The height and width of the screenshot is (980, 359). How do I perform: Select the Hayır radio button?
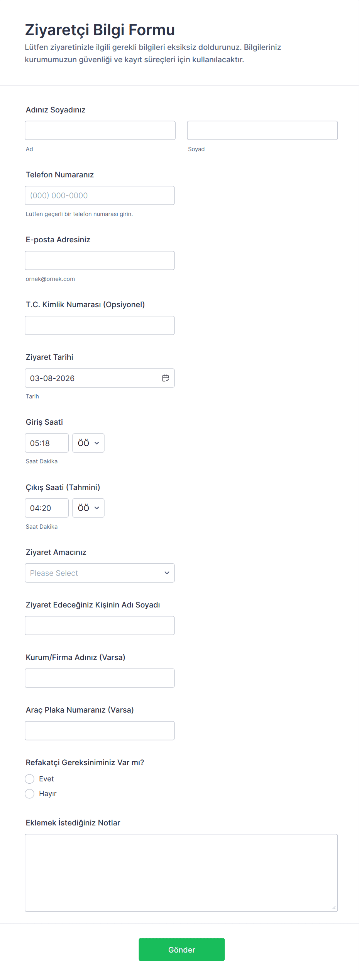(30, 793)
